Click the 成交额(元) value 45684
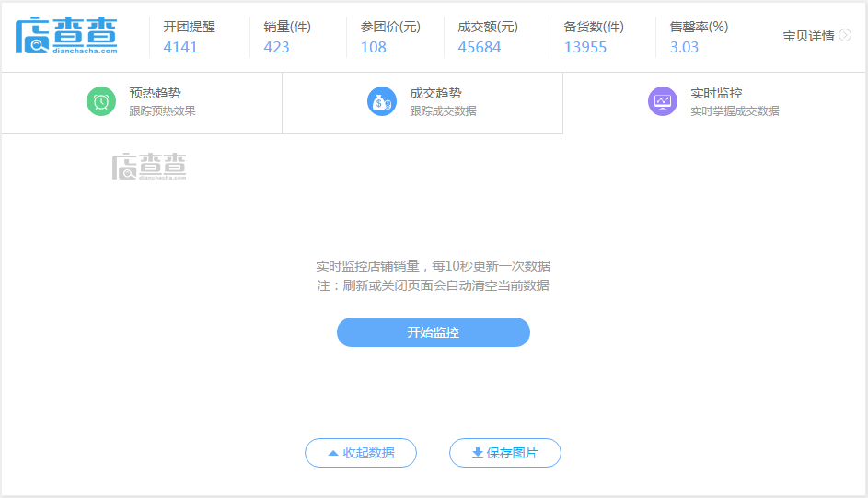The width and height of the screenshot is (868, 498). point(480,48)
